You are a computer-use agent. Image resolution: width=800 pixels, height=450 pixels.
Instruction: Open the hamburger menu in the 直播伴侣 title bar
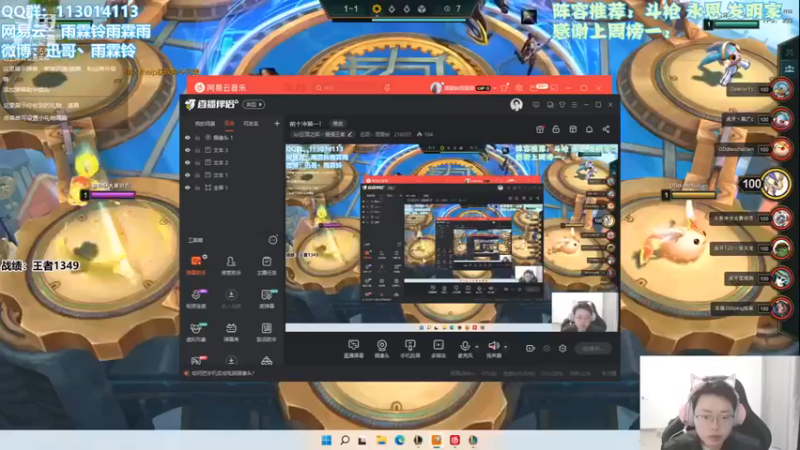tap(574, 105)
